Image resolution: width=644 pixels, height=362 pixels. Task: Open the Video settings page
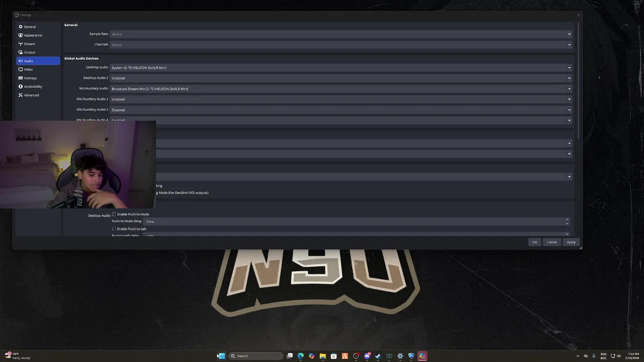[38, 69]
